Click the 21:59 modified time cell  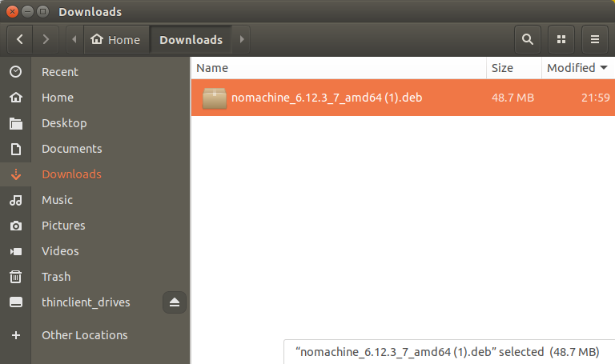[x=596, y=98]
